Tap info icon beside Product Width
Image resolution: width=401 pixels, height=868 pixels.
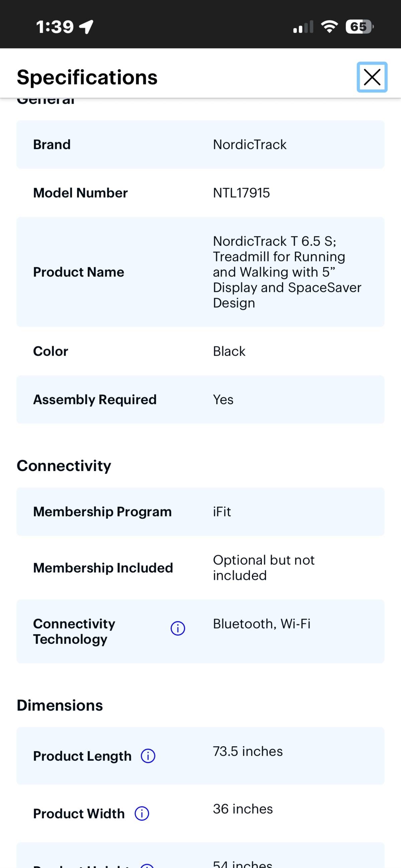coord(142,814)
